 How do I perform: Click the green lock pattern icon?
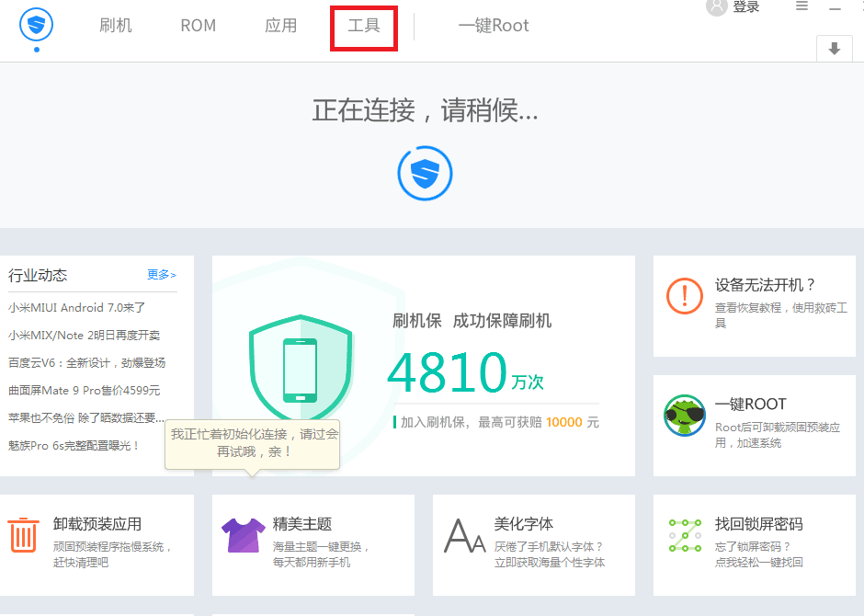(685, 535)
